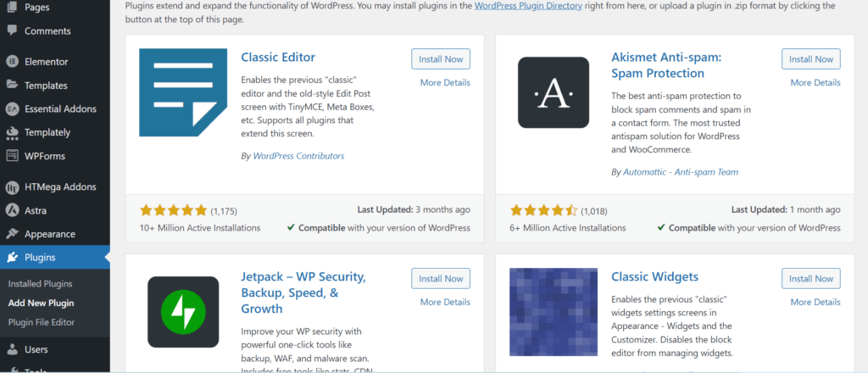Click the Appearance paintbrush icon

click(x=12, y=234)
